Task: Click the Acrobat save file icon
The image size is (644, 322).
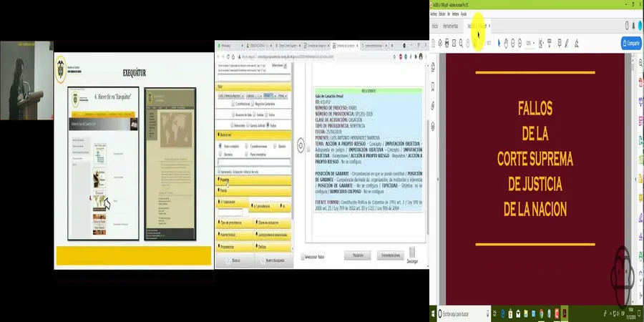Action: pos(433,43)
